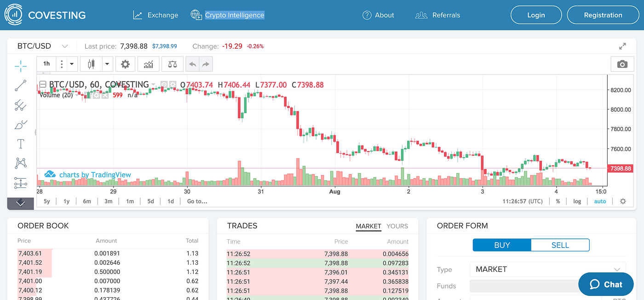The width and height of the screenshot is (644, 300).
Task: Open the indicators menu
Action: (148, 64)
